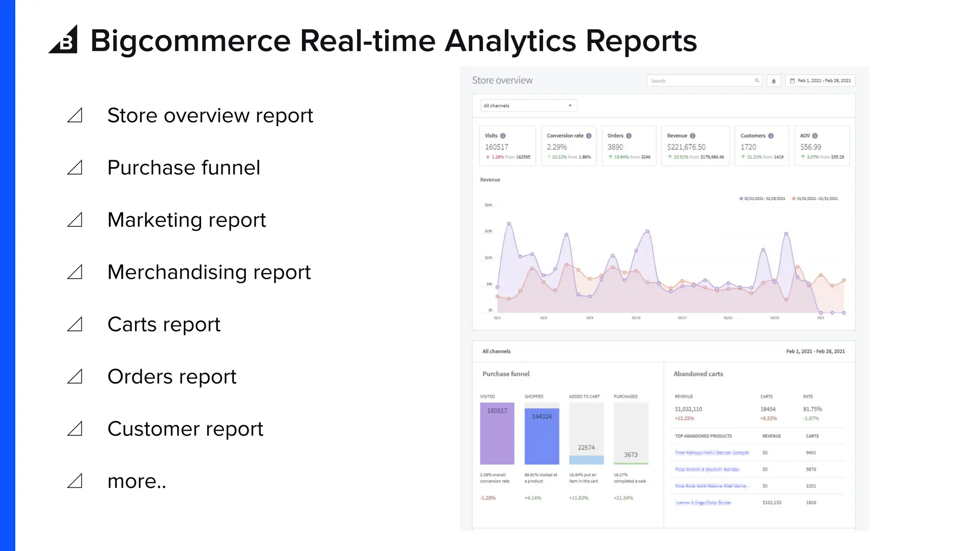Click the abandonment rate 81.75%

pos(812,409)
